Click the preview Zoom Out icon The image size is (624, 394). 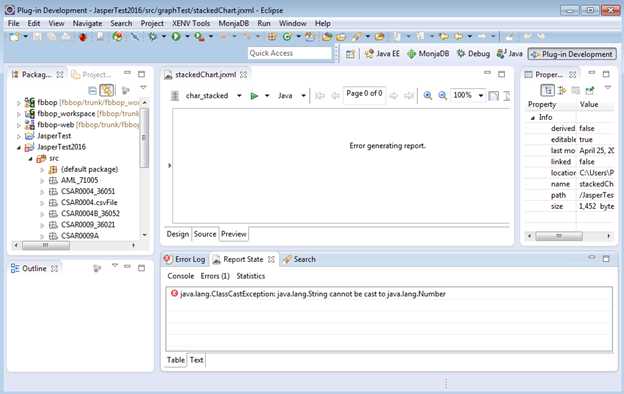point(443,96)
